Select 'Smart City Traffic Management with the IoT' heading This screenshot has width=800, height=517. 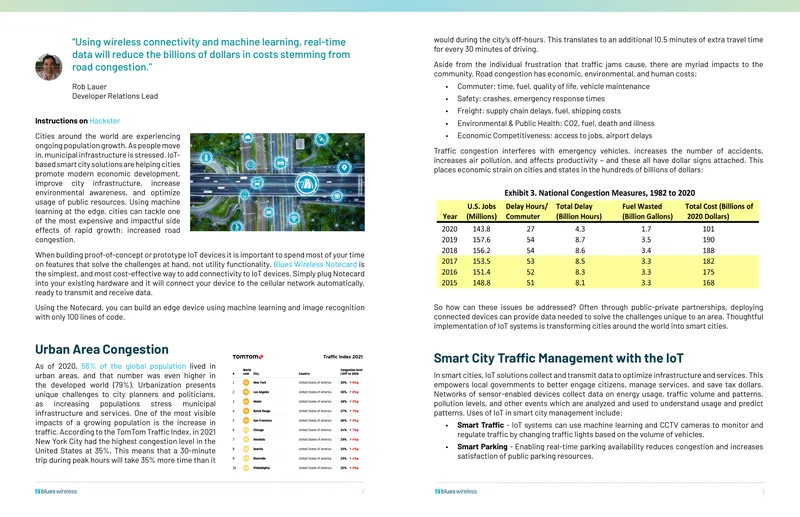(559, 358)
